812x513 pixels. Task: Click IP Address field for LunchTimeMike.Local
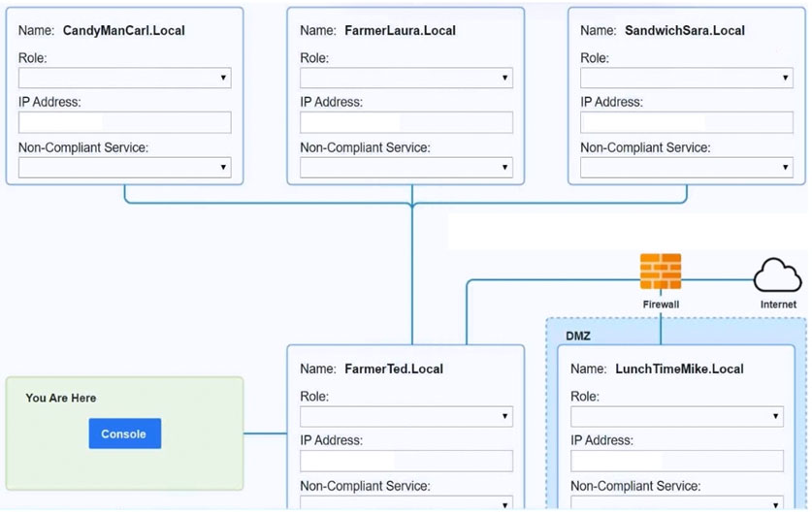[676, 461]
